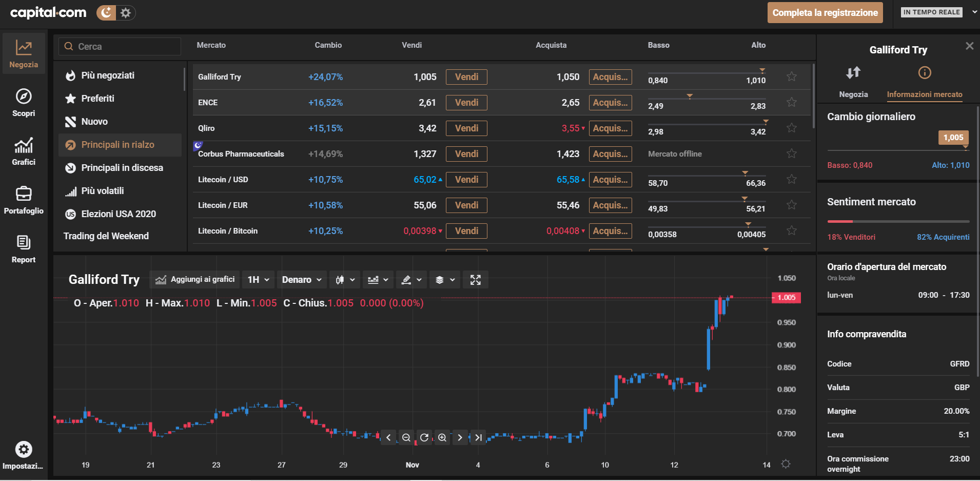The image size is (980, 481).
Task: Select Nuovo category
Action: [x=120, y=122]
